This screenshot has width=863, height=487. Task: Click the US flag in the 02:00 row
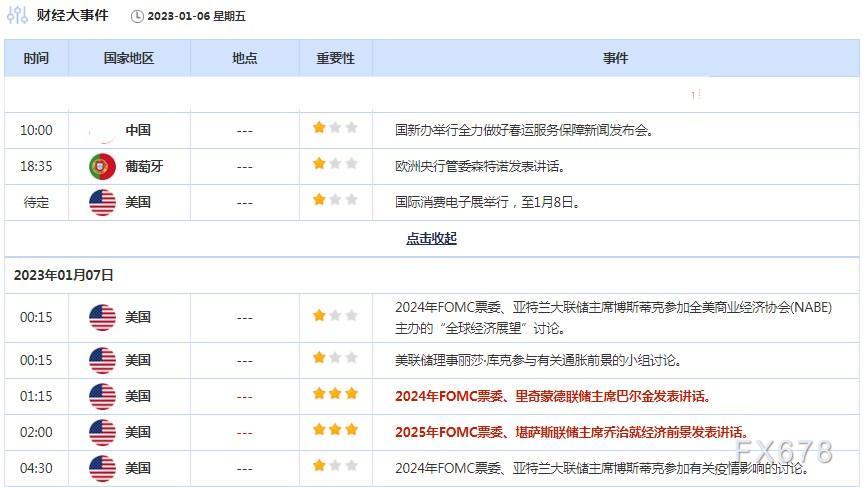(102, 432)
